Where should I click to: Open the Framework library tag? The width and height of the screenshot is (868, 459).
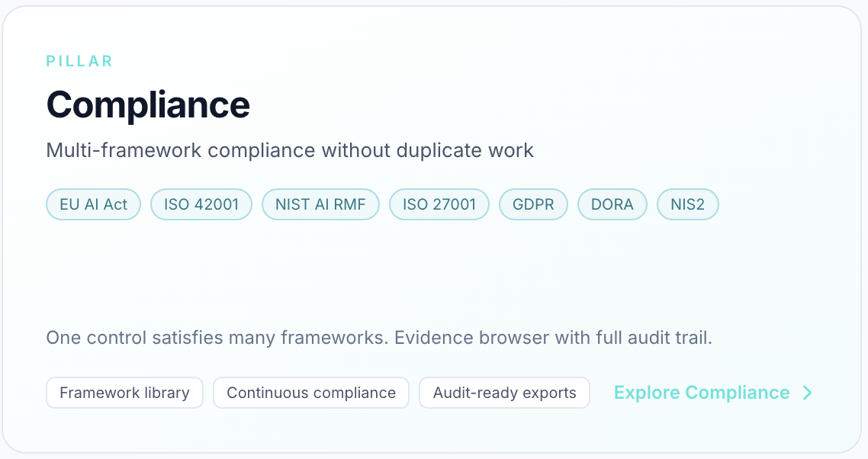tap(124, 393)
